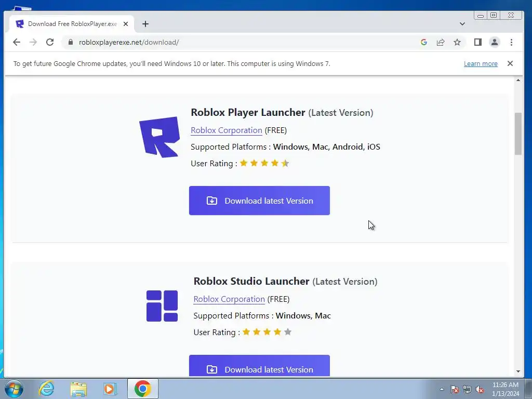Open Chrome's three-dot menu
Screen dimensions: 532x399
point(511,42)
